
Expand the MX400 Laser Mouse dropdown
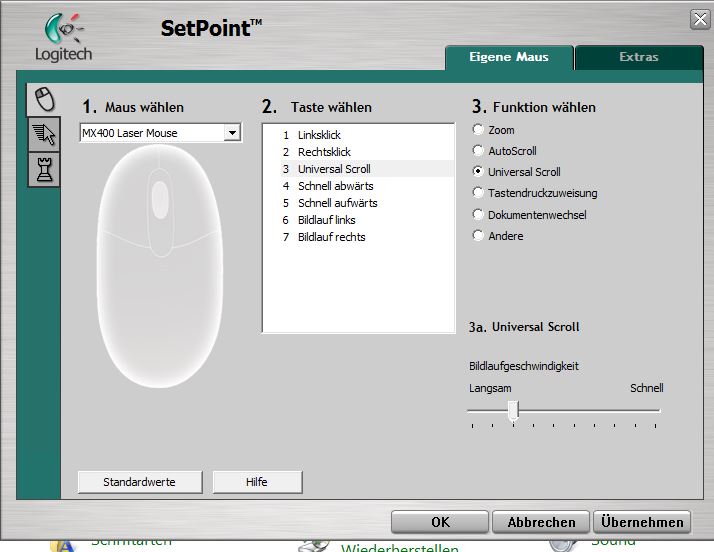232,133
